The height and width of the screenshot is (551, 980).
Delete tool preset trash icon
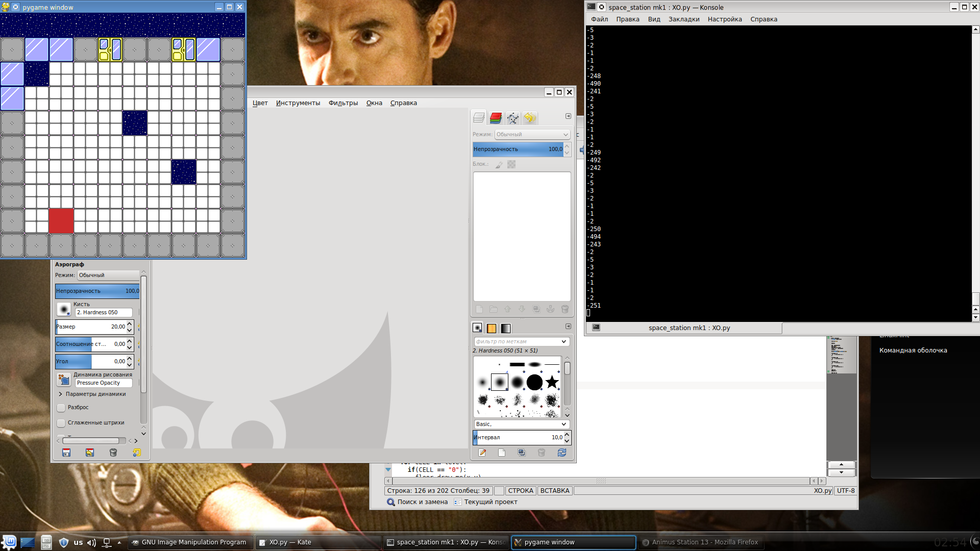coord(113,453)
